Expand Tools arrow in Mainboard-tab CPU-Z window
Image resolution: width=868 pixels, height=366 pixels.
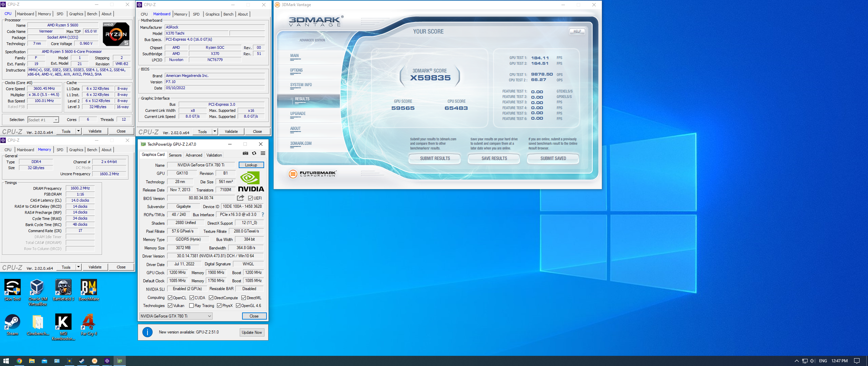pos(215,131)
